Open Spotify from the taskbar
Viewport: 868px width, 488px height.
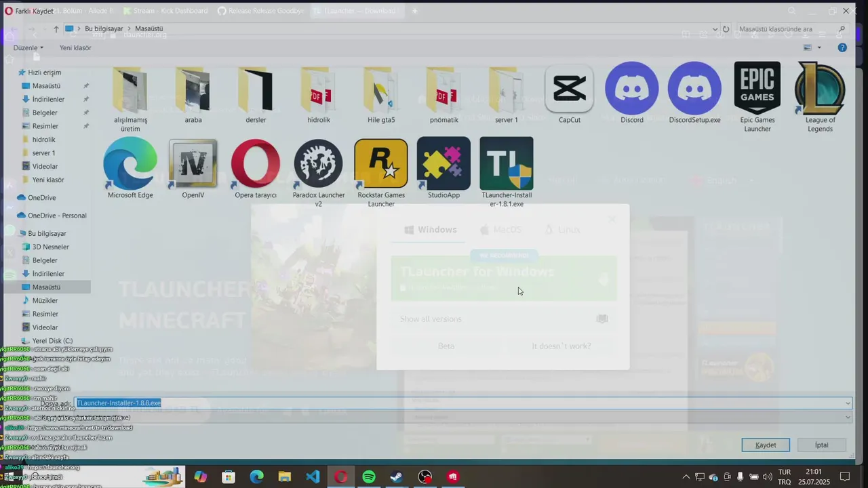[369, 477]
